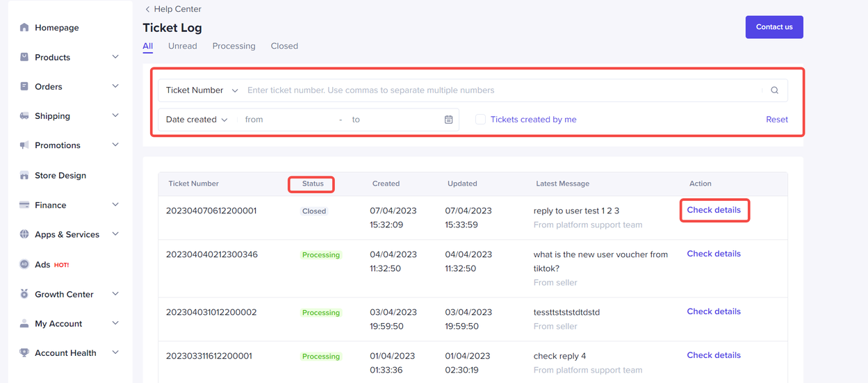
Task: Click the Help Center back arrow
Action: tap(147, 9)
